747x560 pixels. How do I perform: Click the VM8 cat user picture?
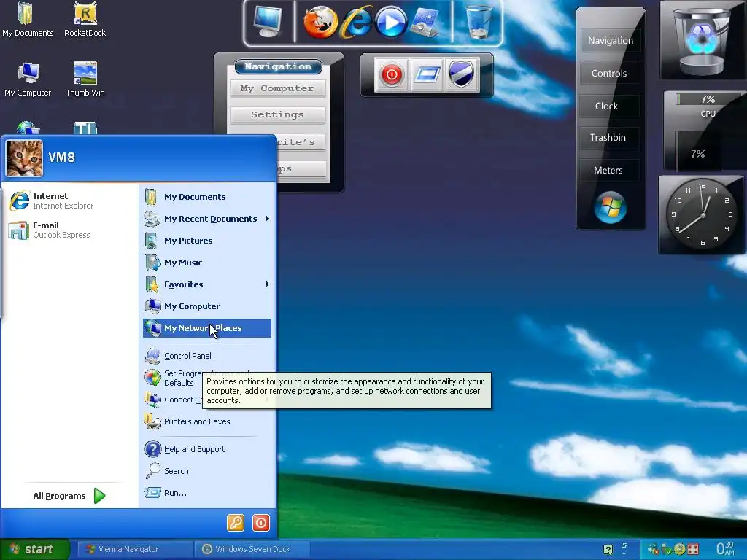click(24, 158)
